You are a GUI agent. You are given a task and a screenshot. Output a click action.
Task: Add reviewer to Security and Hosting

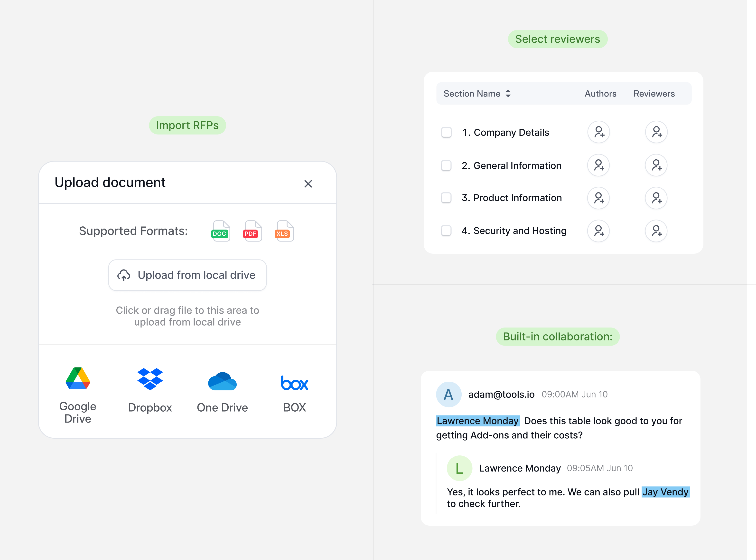click(656, 231)
